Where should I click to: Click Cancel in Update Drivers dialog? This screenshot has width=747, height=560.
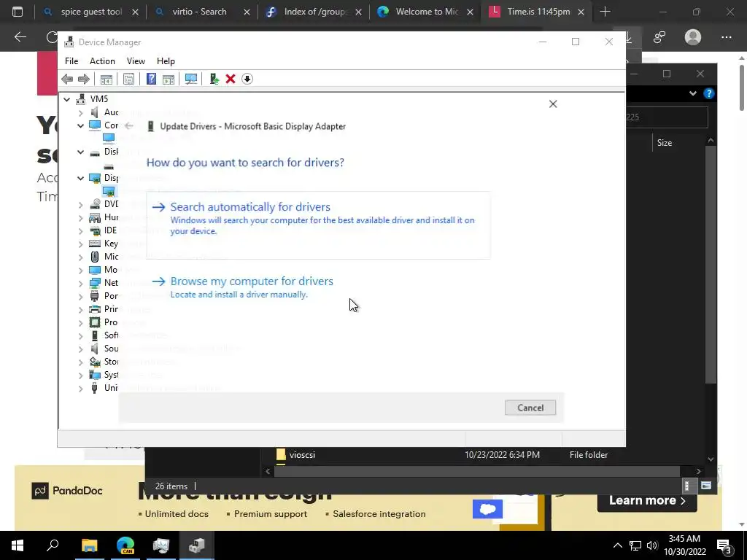(530, 408)
